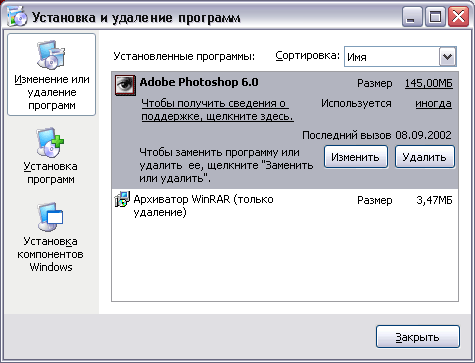
Task: Minimize the Установка и удаление программ window
Action: coord(412,17)
